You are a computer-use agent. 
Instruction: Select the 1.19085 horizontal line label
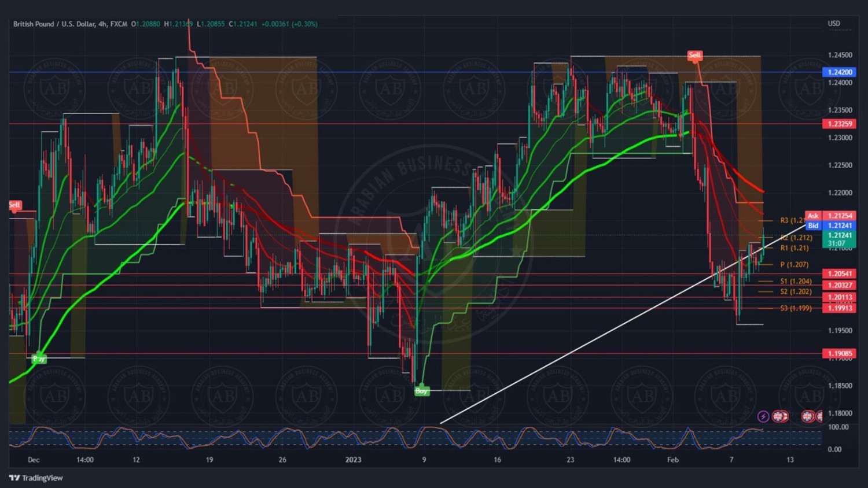(839, 353)
